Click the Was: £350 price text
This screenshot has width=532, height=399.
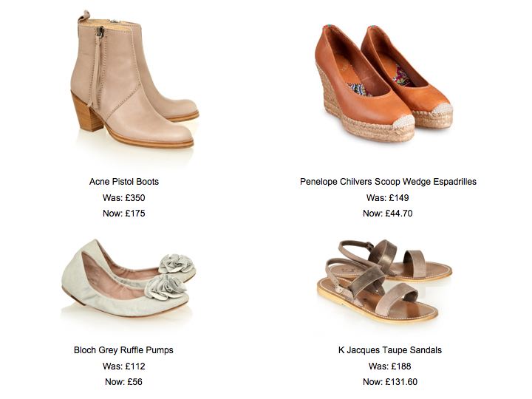124,198
